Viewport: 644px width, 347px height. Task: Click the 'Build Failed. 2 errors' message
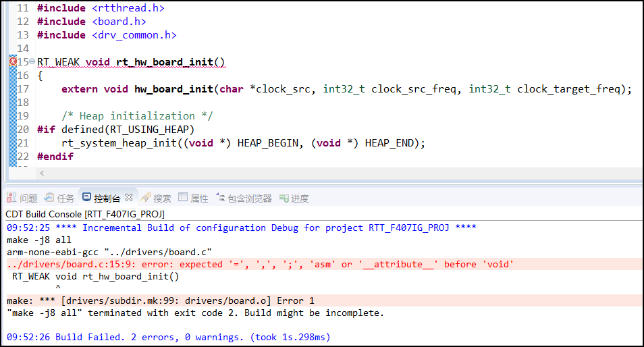coord(168,337)
